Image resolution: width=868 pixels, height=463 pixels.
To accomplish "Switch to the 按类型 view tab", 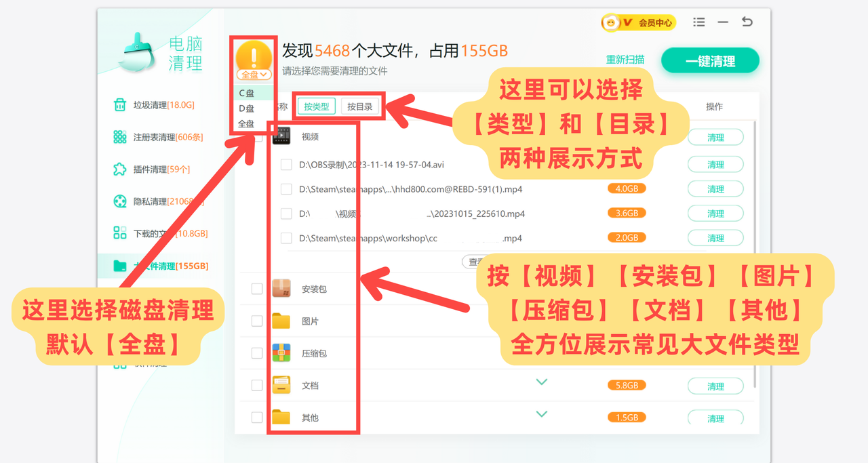I will [316, 106].
